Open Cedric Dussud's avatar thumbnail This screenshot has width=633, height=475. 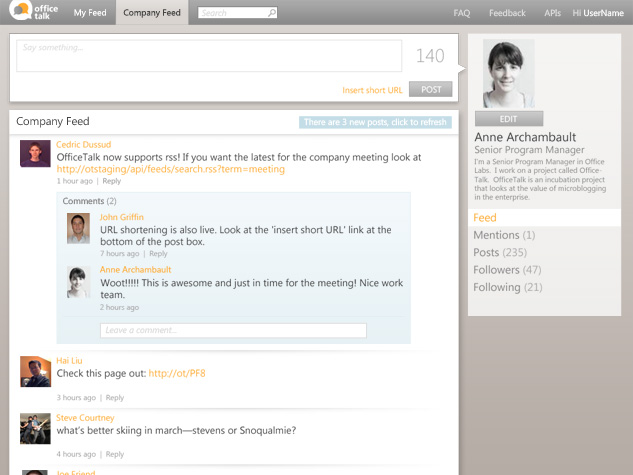[x=35, y=153]
